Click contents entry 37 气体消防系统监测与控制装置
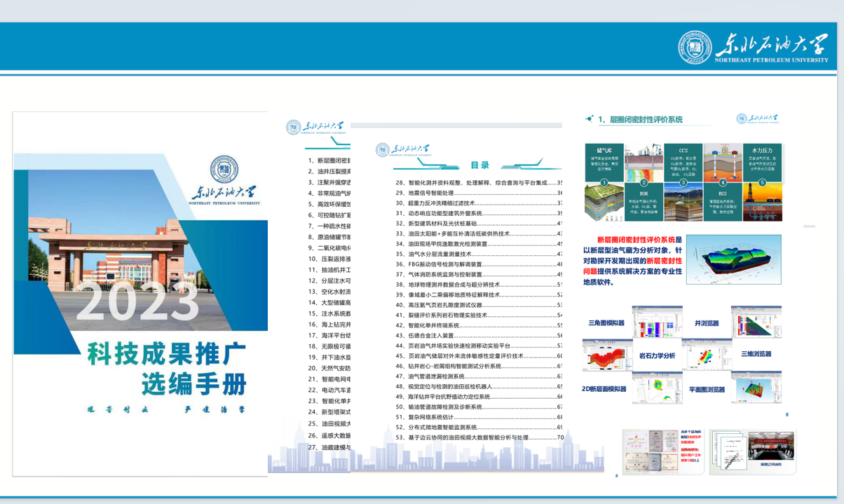844x504 pixels. [x=479, y=274]
